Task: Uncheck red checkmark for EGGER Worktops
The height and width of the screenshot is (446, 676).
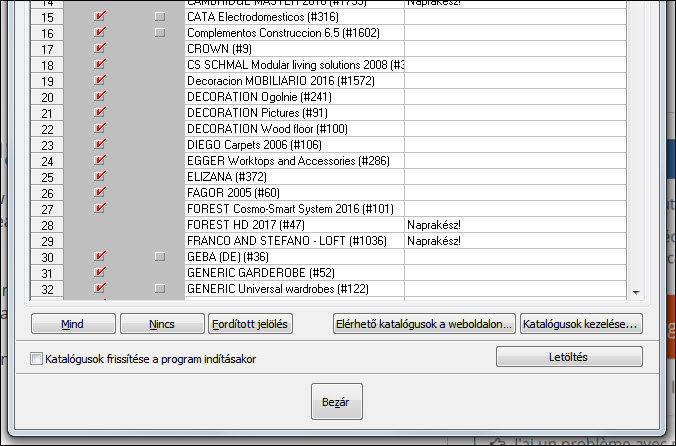Action: click(100, 160)
